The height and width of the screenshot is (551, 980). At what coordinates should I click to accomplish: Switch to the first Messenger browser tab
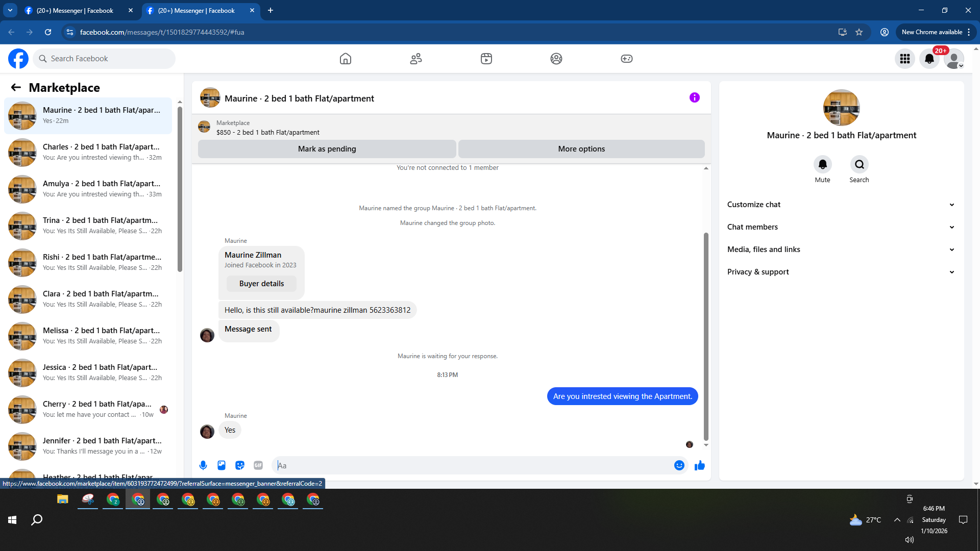(75, 10)
